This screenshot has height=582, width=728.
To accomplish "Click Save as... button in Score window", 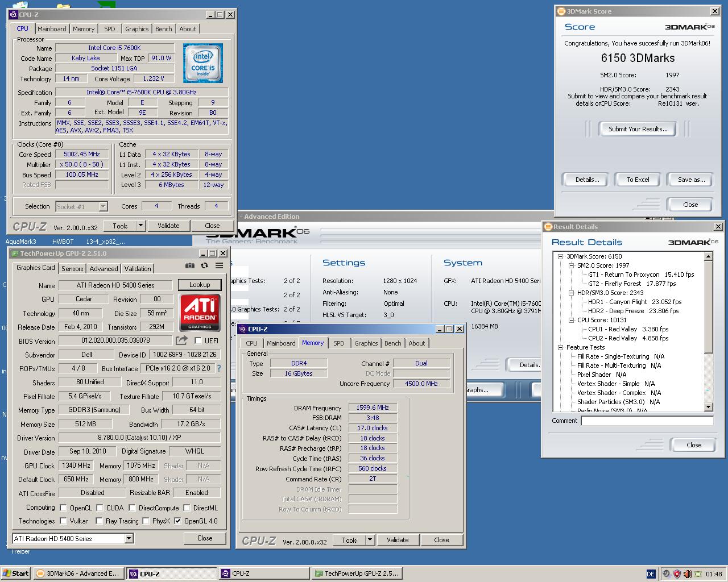I will pos(691,180).
